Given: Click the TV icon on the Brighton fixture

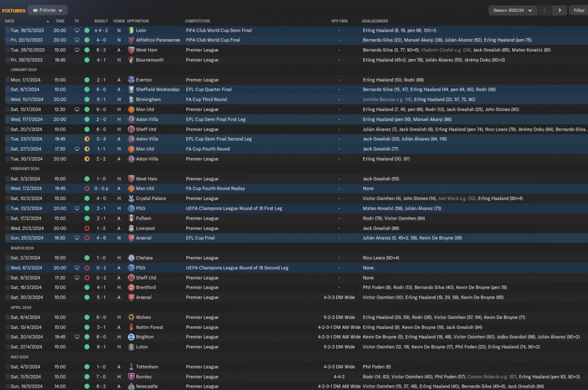Looking at the screenshot, I should click(77, 337).
